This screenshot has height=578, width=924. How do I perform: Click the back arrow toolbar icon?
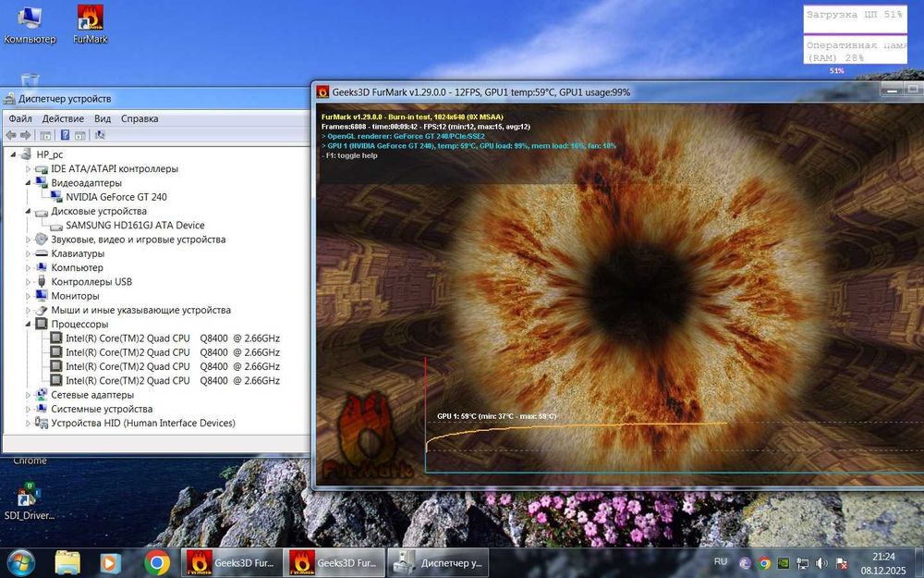point(10,135)
